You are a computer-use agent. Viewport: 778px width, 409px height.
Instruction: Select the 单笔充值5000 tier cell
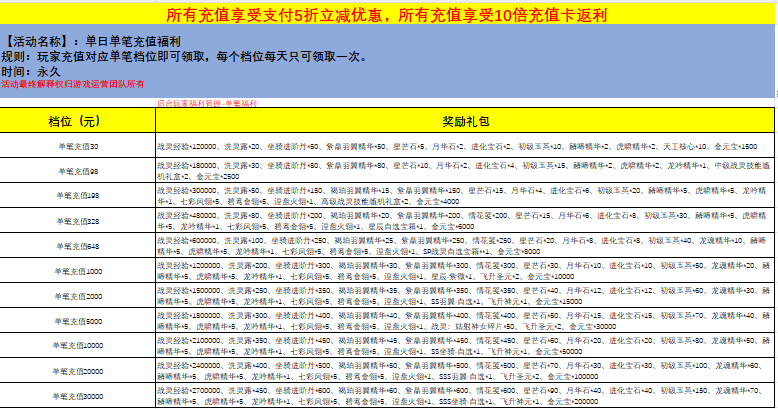78,321
